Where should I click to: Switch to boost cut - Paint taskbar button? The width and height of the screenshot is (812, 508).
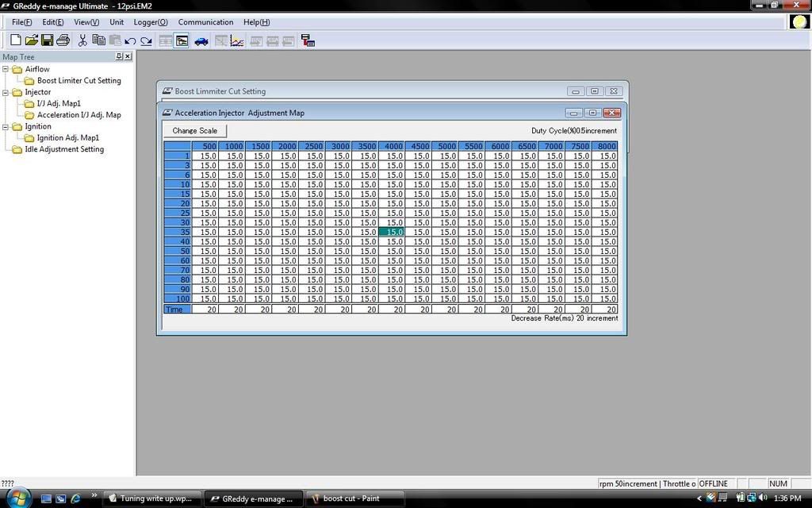pyautogui.click(x=355, y=498)
